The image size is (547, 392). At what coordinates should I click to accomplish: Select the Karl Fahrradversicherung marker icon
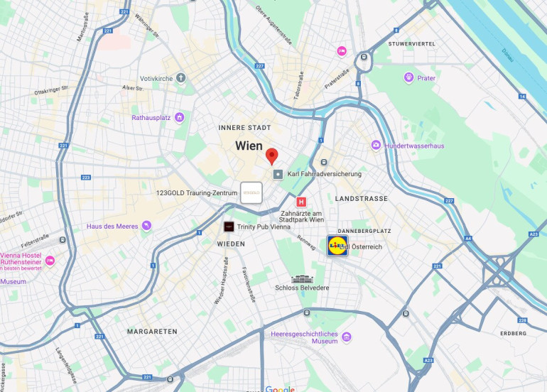[x=278, y=174]
